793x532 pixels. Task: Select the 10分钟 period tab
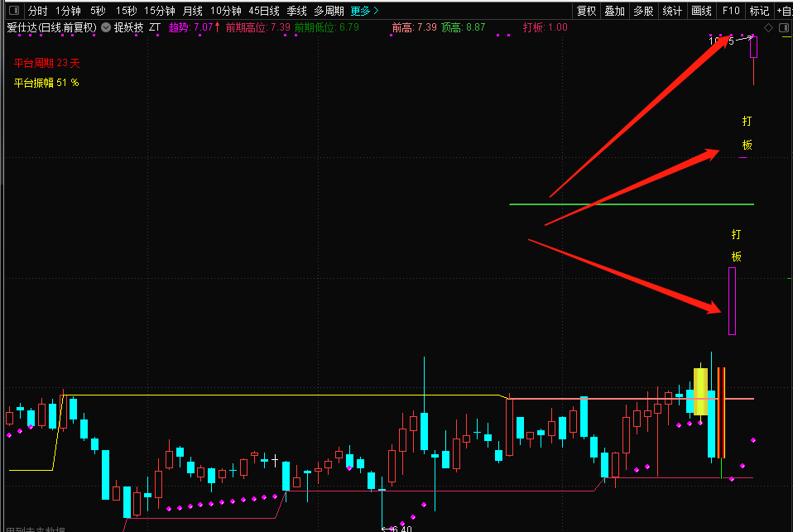[x=225, y=11]
